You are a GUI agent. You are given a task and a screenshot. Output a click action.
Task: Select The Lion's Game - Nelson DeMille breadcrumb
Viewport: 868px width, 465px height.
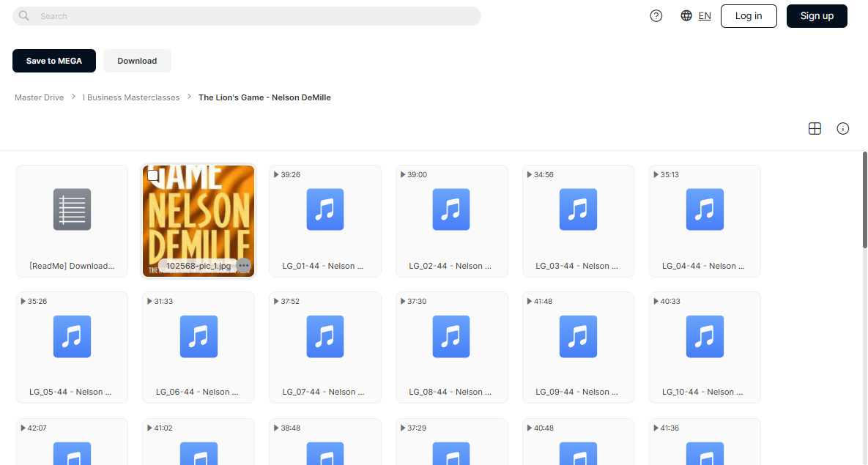pos(264,97)
